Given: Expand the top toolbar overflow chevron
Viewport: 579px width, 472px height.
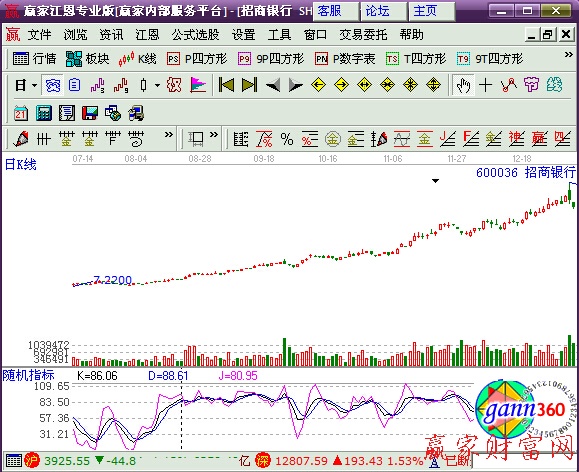Looking at the screenshot, I should coord(569,55).
